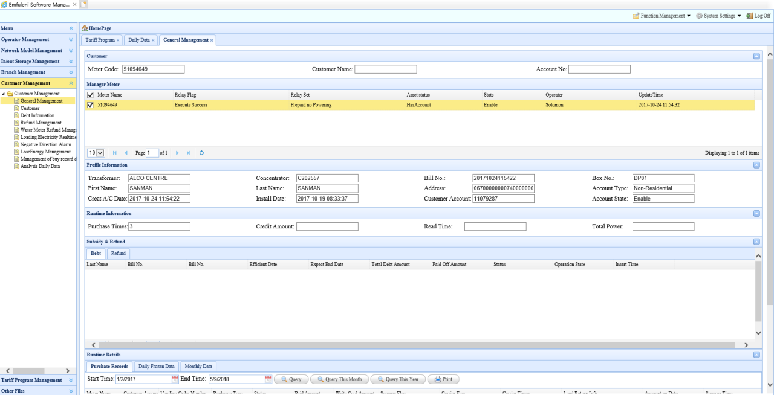The image size is (774, 396).
Task: Close the Tariff Program tab
Action: click(x=118, y=40)
